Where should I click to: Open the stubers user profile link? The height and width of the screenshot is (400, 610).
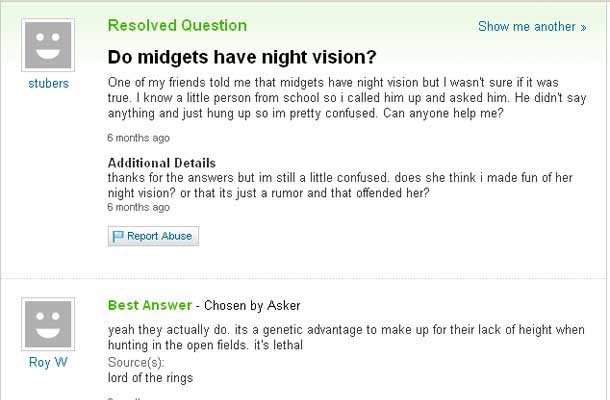point(48,84)
